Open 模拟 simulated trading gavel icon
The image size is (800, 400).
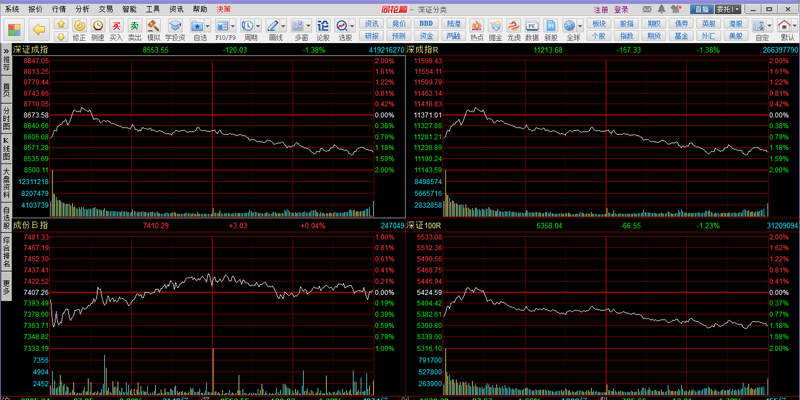(153, 28)
